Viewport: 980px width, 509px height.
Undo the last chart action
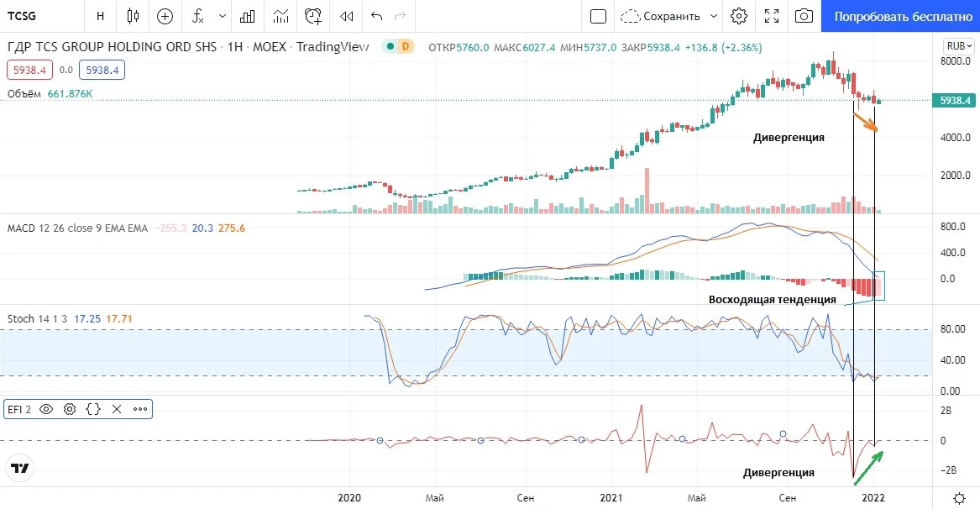point(376,16)
